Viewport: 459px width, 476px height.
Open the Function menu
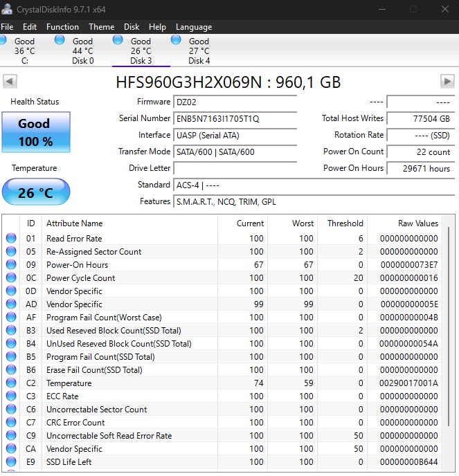[62, 27]
